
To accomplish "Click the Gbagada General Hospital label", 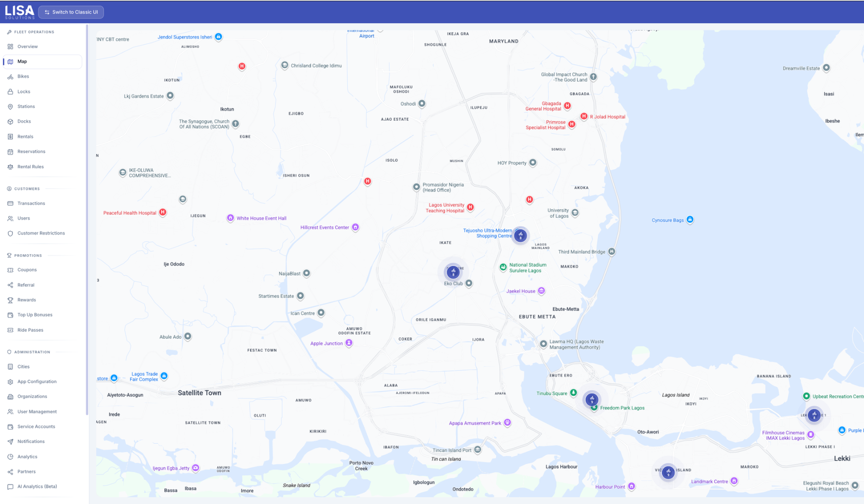I will tap(543, 106).
